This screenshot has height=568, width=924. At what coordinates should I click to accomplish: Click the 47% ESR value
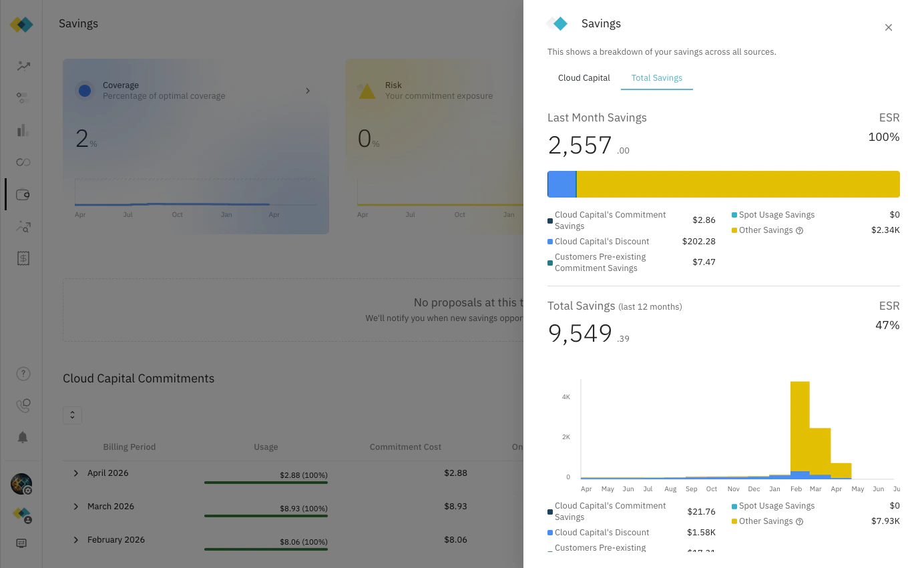click(x=887, y=325)
